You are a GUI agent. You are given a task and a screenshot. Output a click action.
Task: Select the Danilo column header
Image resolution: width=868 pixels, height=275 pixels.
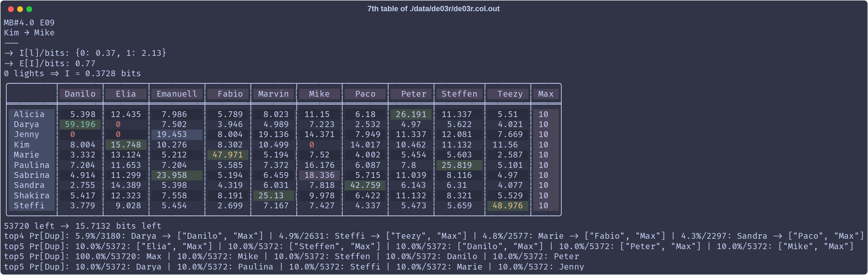pyautogui.click(x=80, y=94)
